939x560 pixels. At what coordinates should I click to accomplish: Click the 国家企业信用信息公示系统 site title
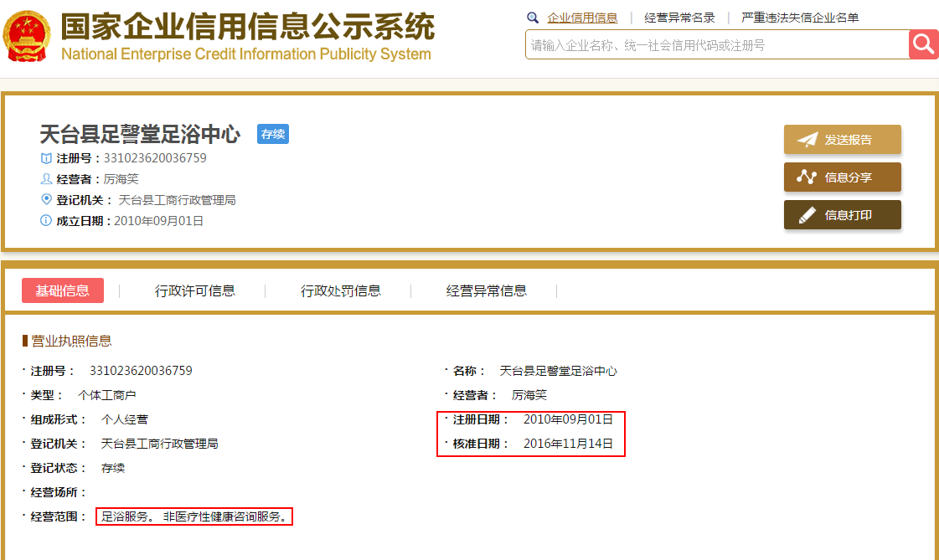[x=248, y=26]
